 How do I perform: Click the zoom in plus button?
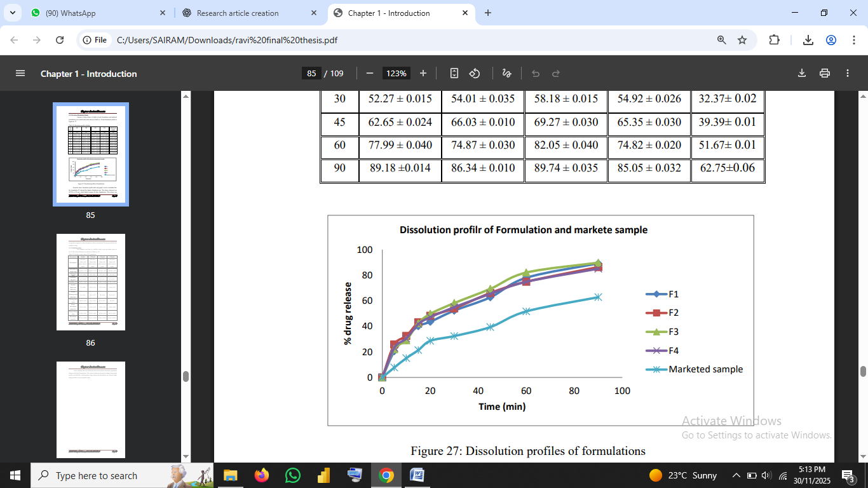tap(423, 73)
